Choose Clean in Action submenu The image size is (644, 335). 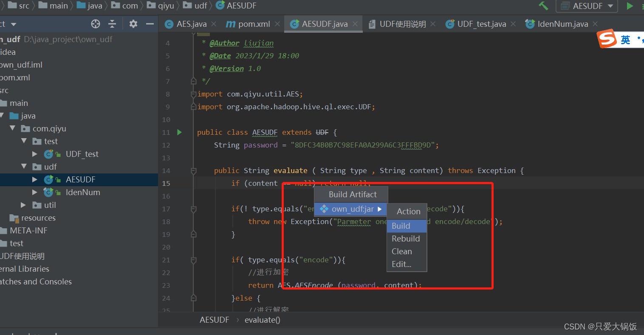pyautogui.click(x=407, y=251)
